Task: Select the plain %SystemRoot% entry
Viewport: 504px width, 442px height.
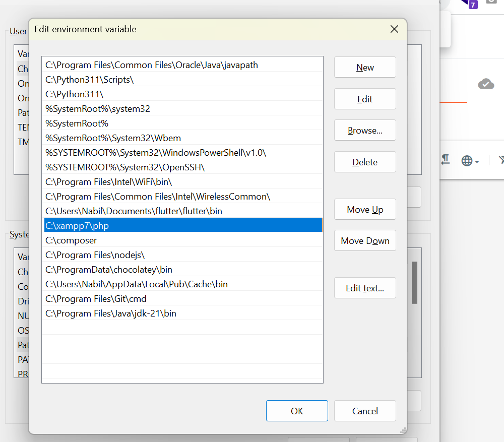Action: [x=183, y=123]
